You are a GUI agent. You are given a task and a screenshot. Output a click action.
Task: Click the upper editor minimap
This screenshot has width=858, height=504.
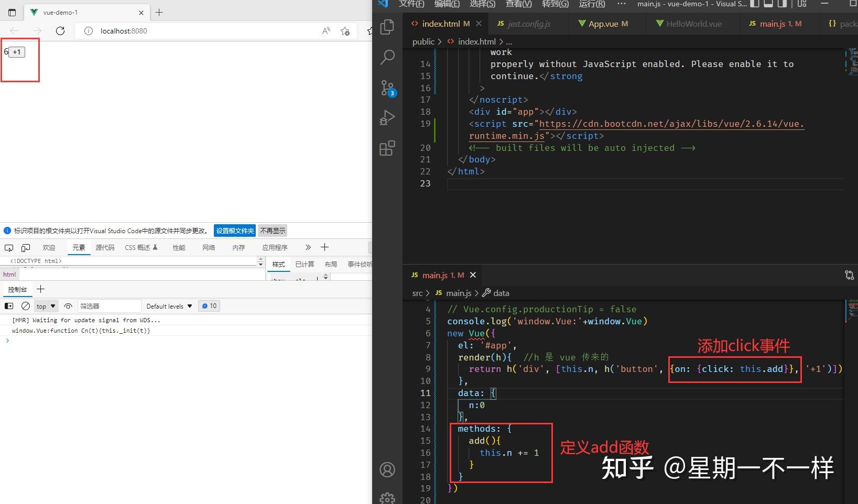[851, 61]
